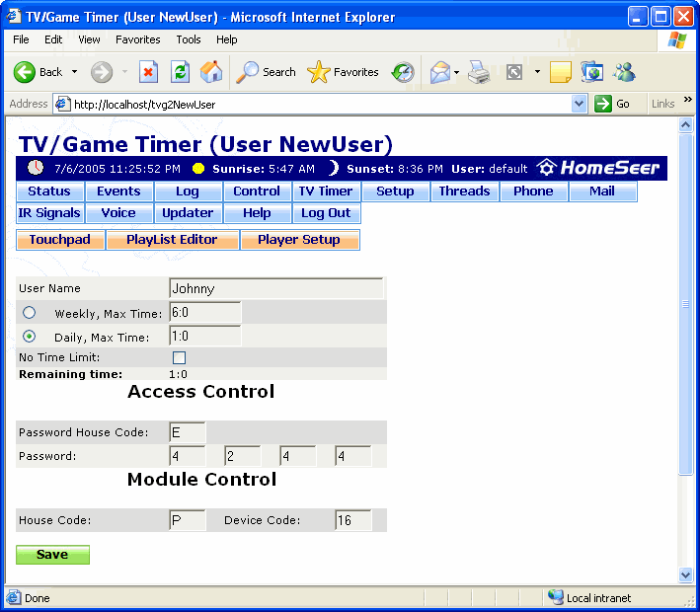Open the Updater page
This screenshot has width=700, height=612.
coord(188,213)
